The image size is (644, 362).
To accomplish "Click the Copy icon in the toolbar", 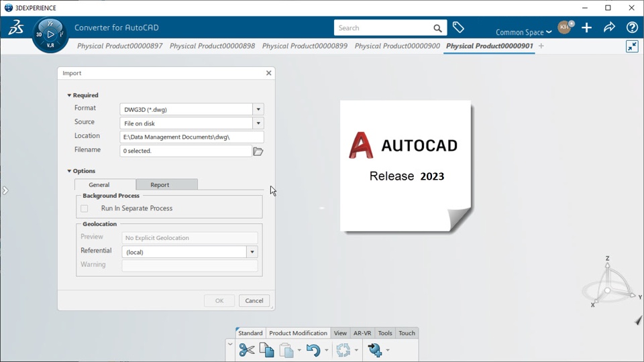I will [x=267, y=350].
